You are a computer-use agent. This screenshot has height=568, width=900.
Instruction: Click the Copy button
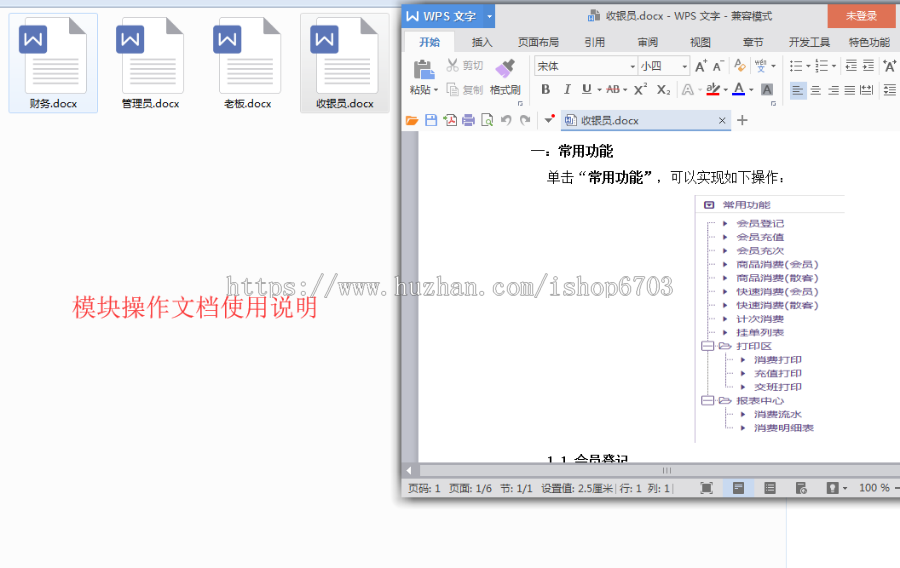(x=465, y=90)
